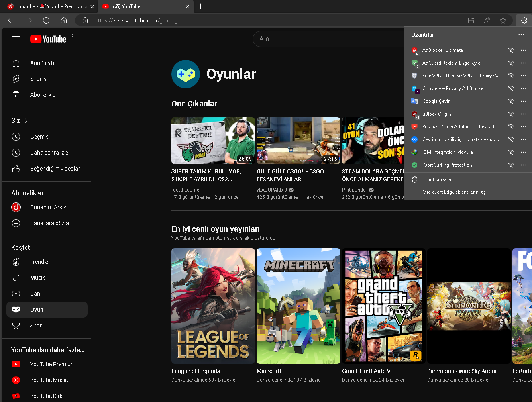Open League of Legends game title link
Screen dimensions: 532x402
196,371
